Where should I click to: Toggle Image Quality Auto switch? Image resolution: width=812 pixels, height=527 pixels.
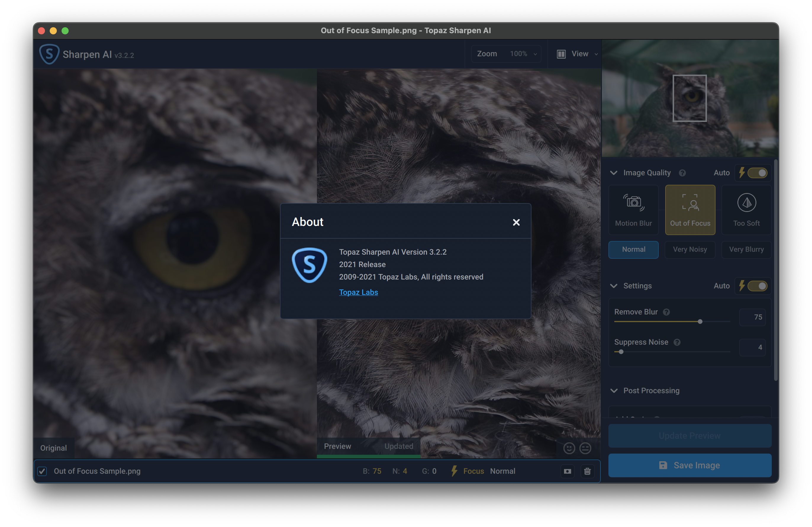(757, 173)
